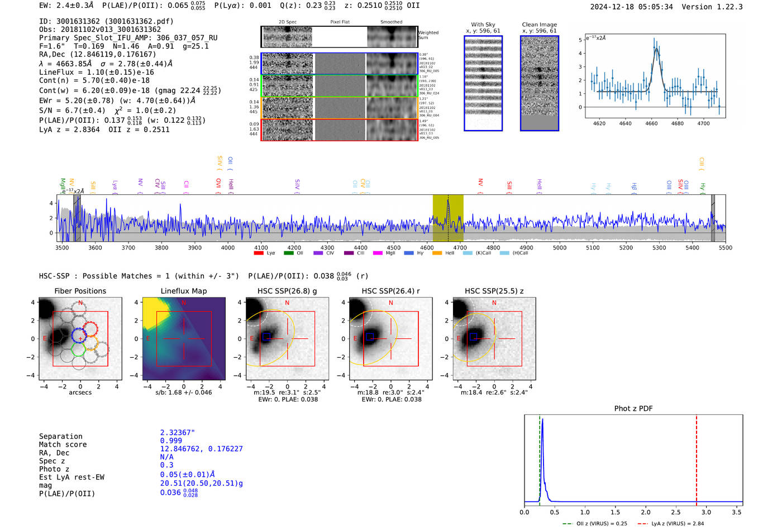782x532 pixels.
Task: Click the yellow highlighted region in the spectrum
Action: click(448, 218)
